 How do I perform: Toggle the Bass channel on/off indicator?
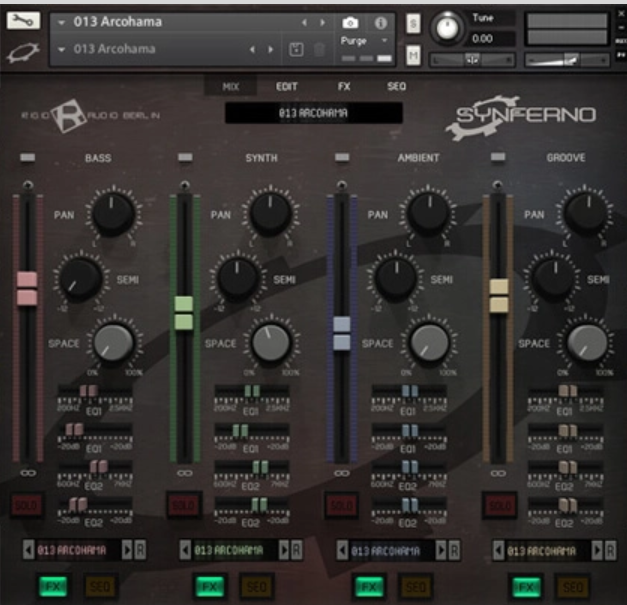28,158
